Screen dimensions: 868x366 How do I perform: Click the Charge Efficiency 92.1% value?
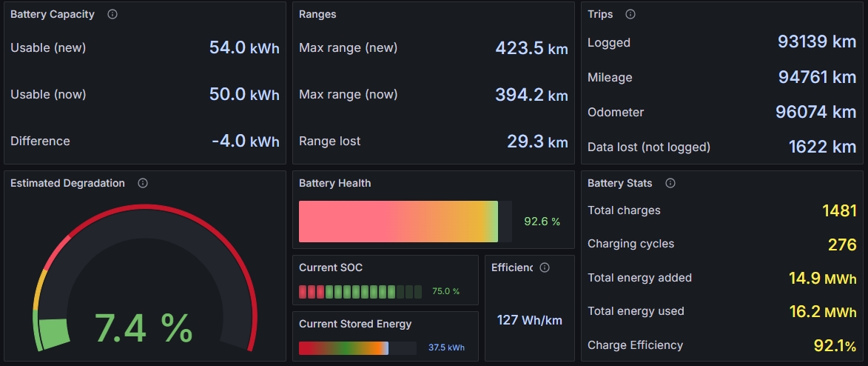(835, 345)
